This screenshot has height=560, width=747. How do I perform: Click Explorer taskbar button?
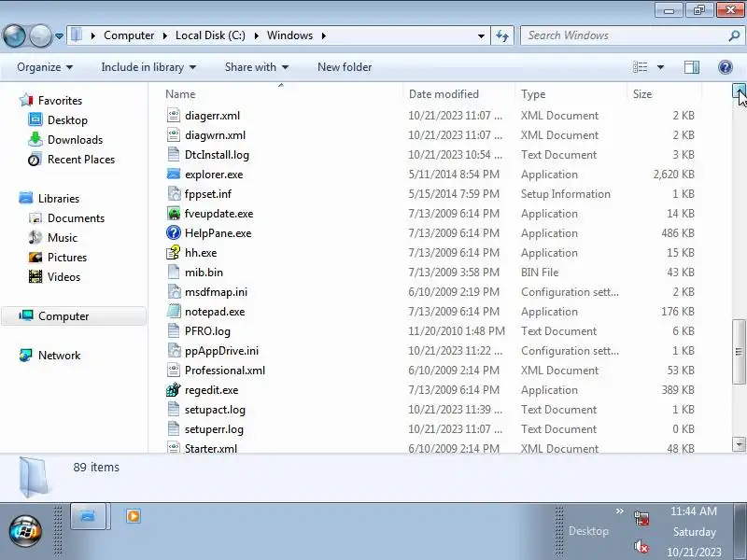click(x=88, y=516)
